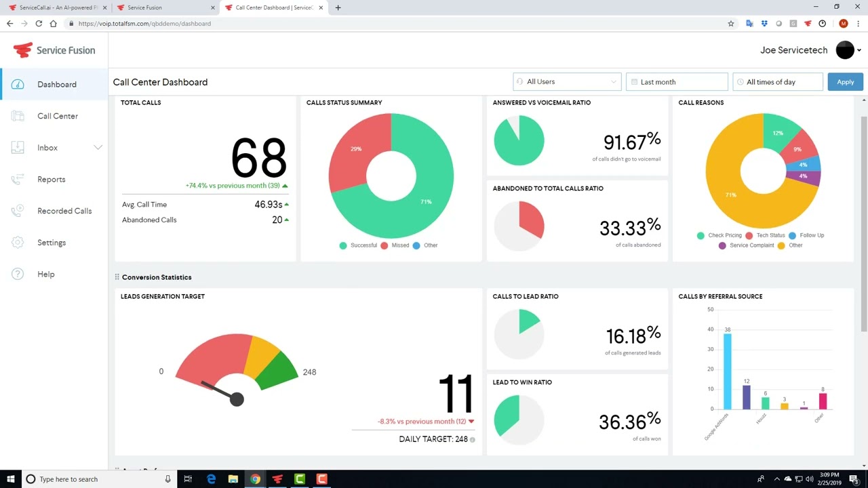Viewport: 868px width, 488px height.
Task: Expand the Inbox submenu chevron
Action: tap(98, 148)
